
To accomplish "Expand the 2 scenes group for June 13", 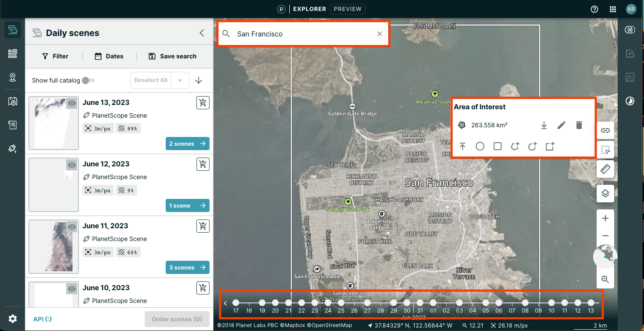I will point(187,144).
